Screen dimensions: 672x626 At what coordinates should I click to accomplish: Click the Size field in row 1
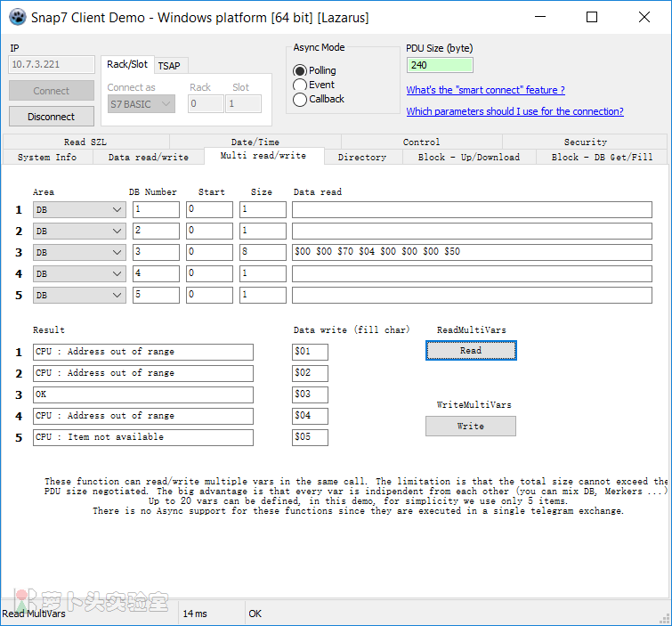263,209
